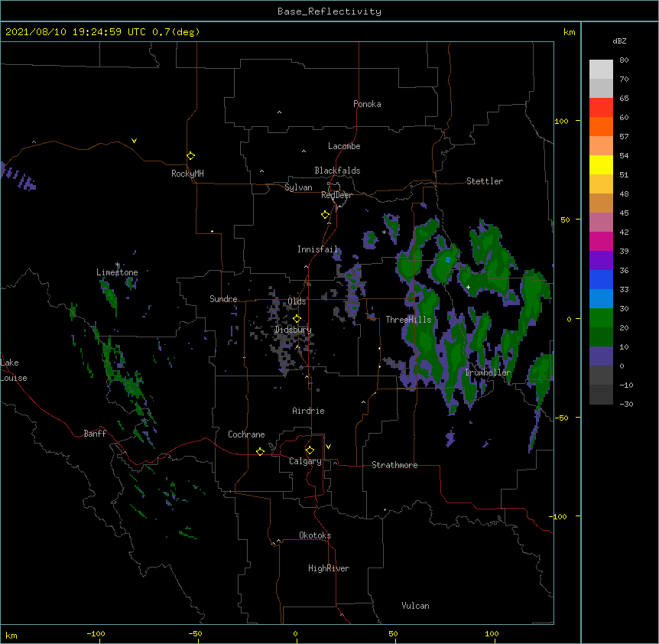Click the Vulcan label
659x644 pixels.
point(415,605)
